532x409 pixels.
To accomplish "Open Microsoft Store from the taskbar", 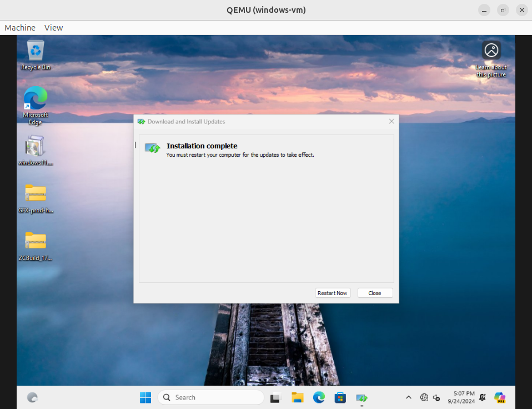I will click(x=340, y=397).
